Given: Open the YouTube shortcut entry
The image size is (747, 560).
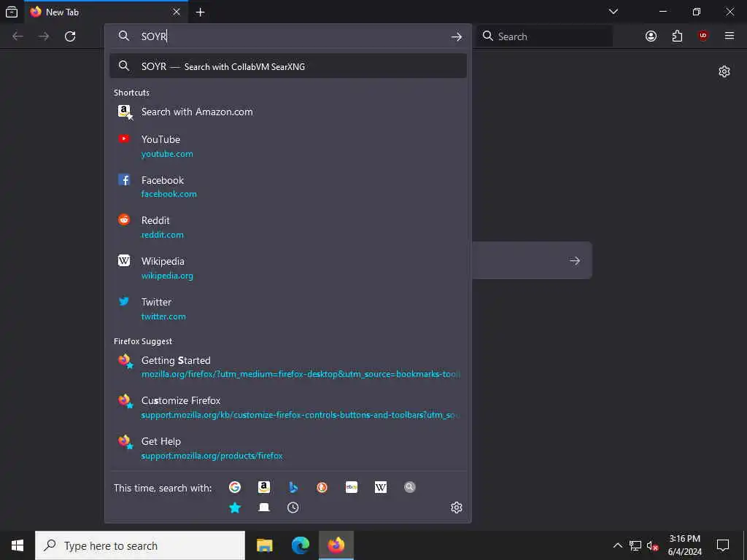Looking at the screenshot, I should click(x=288, y=146).
